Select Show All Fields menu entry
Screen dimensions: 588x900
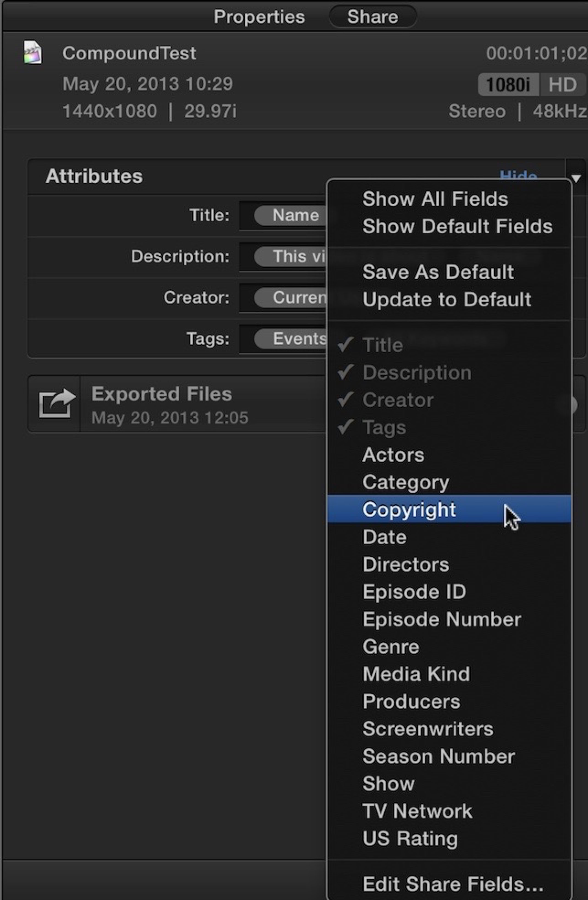point(435,199)
